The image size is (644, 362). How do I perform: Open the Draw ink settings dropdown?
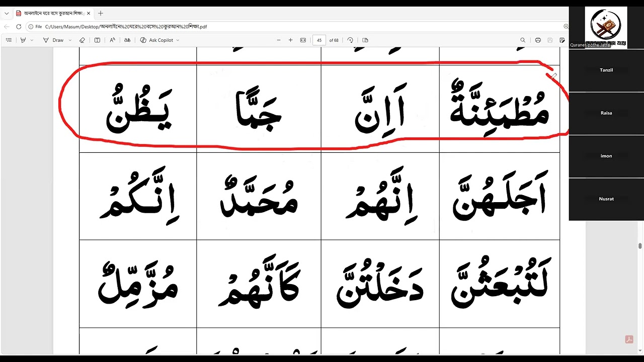(70, 40)
